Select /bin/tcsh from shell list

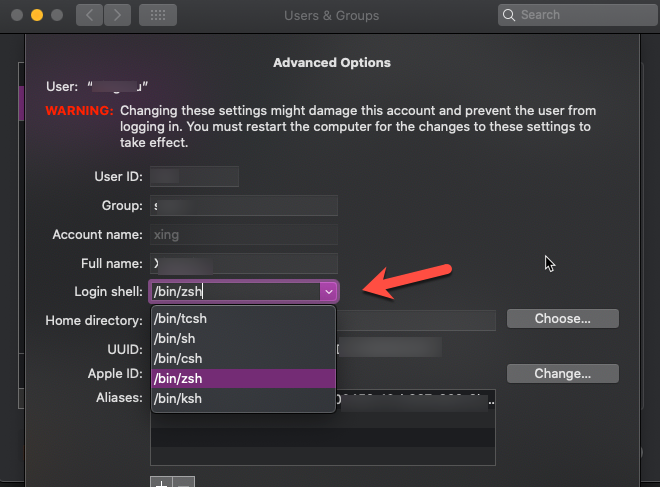pyautogui.click(x=243, y=319)
